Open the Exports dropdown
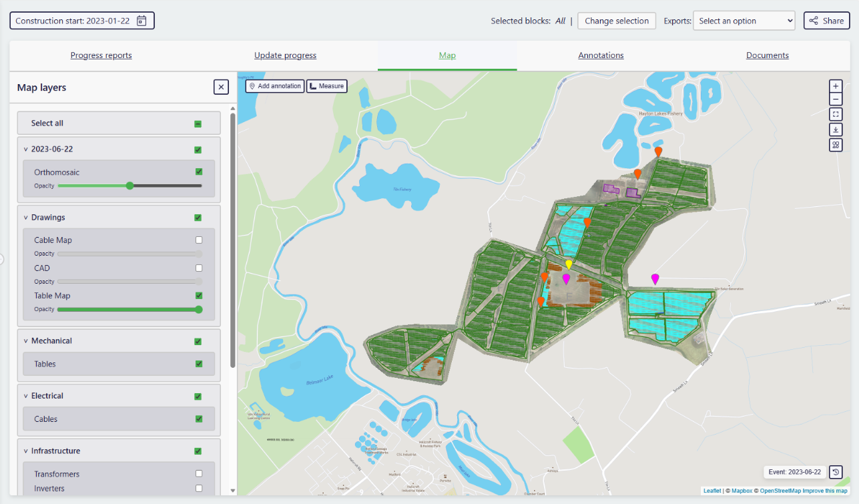 coord(744,21)
